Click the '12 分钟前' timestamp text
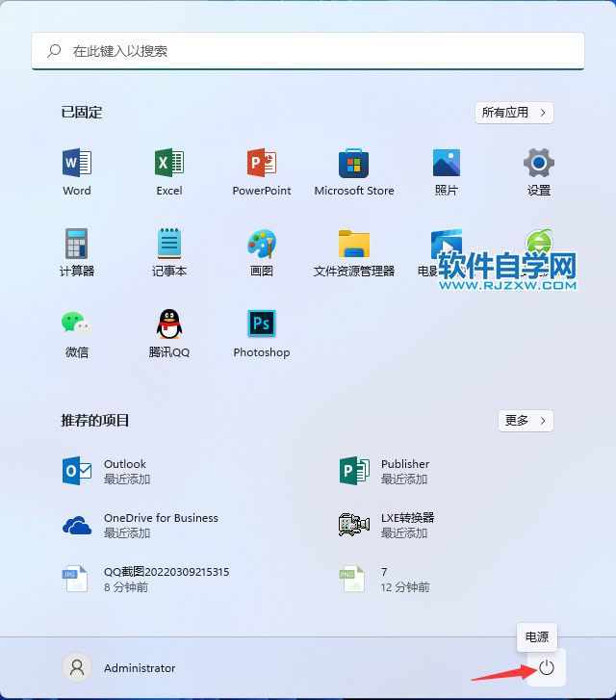The image size is (616, 700). [405, 587]
